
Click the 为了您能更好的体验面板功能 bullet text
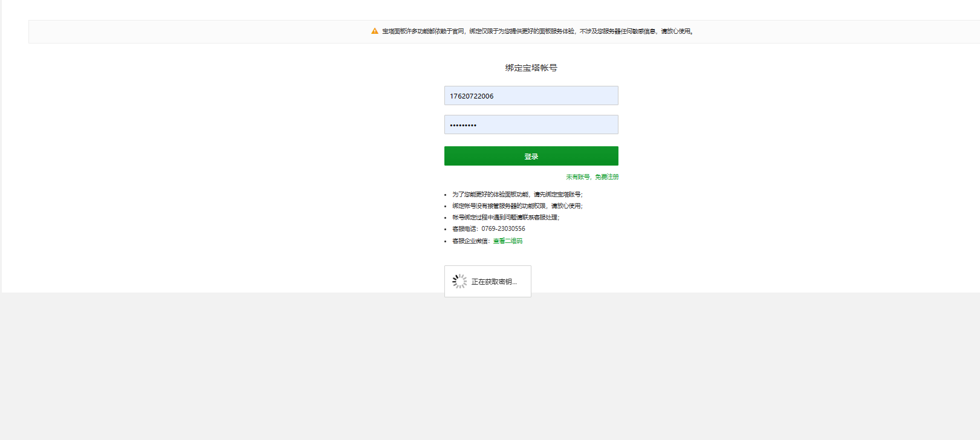point(518,195)
